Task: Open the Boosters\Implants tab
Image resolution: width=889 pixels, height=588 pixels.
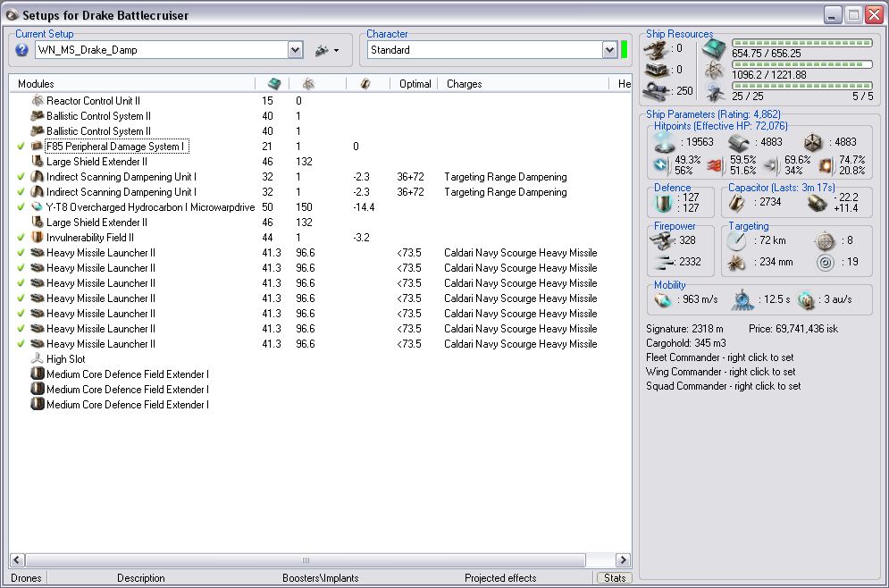Action: [321, 578]
